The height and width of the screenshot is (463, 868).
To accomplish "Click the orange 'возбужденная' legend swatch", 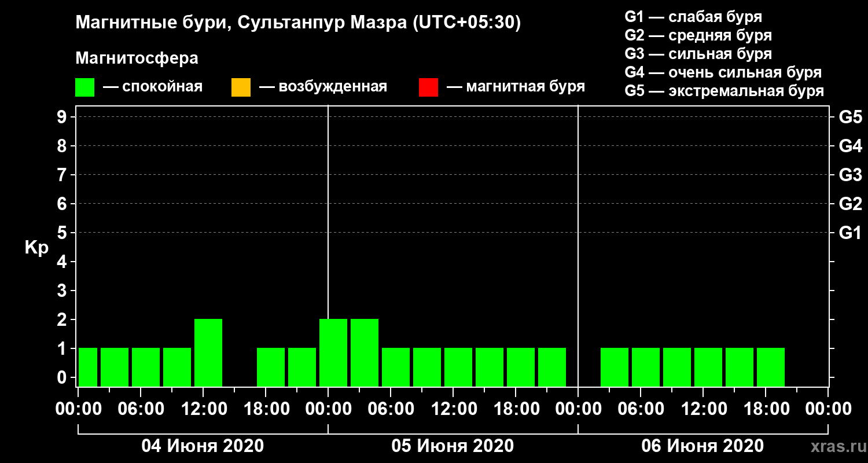I will 241,87.
